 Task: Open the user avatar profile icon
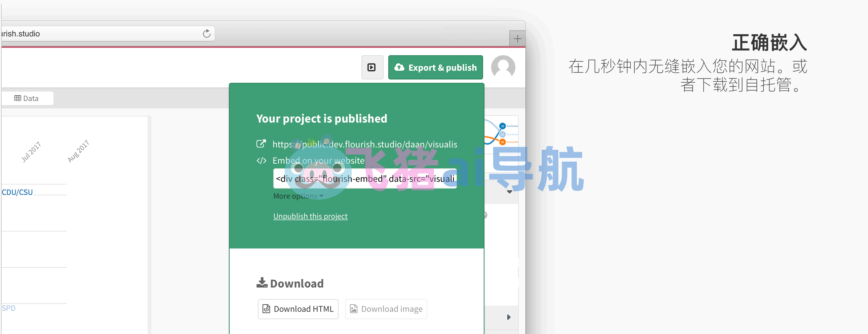(503, 67)
